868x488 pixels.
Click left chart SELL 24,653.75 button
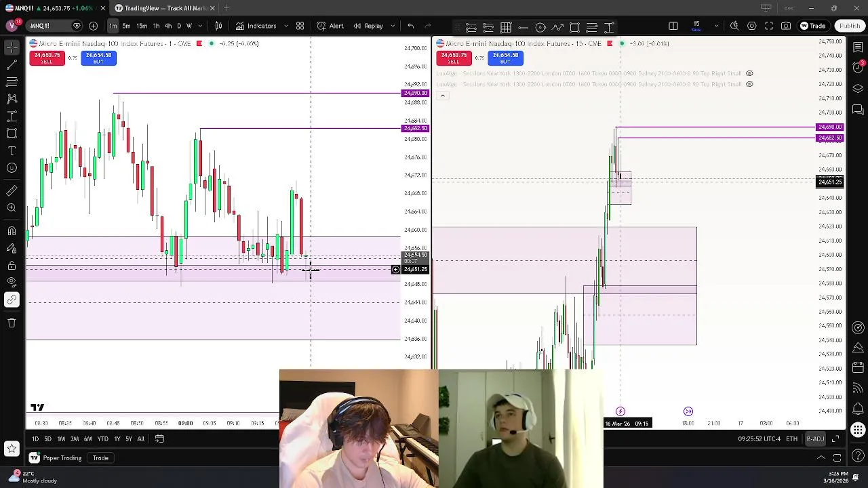pos(47,58)
